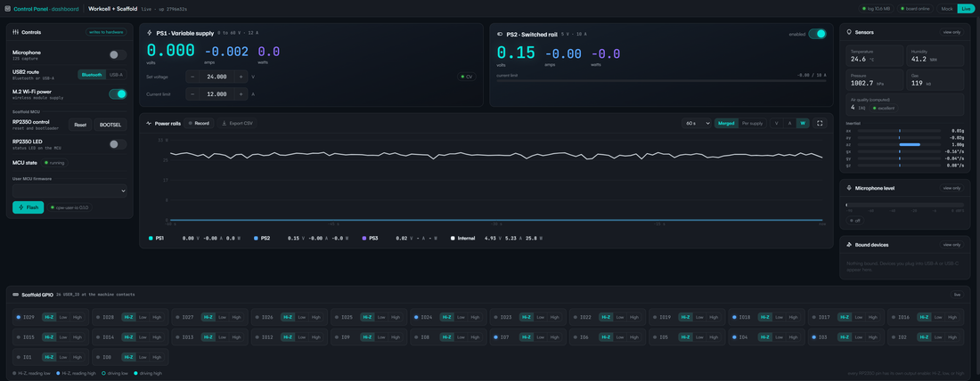Click the IO29 pin status dot
Viewport: 980px width, 381px height.
click(18, 317)
